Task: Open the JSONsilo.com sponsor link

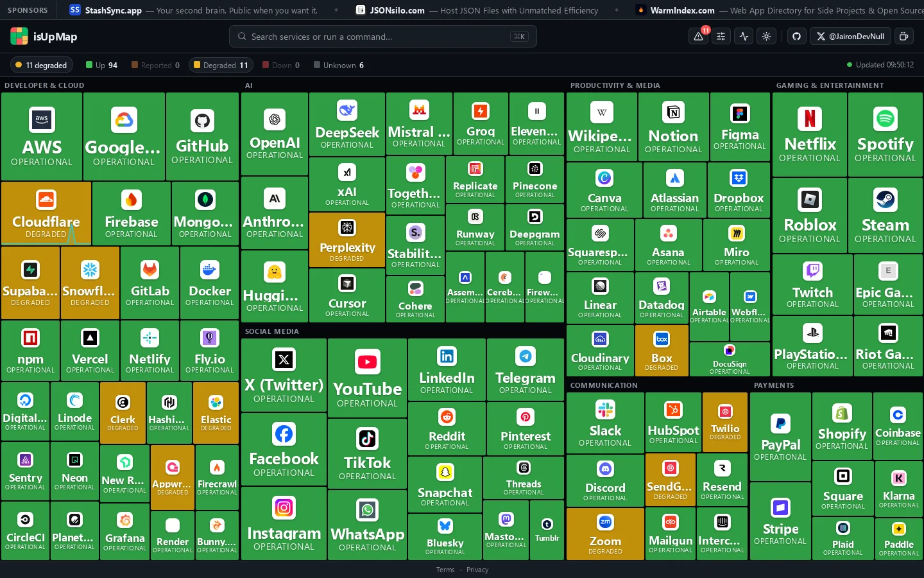Action: 477,10
